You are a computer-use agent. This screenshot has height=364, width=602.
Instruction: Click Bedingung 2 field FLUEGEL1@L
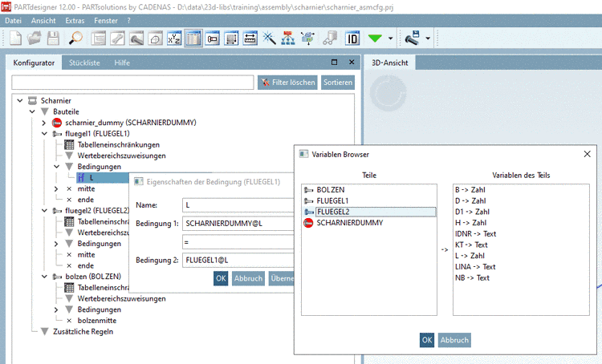pos(238,260)
